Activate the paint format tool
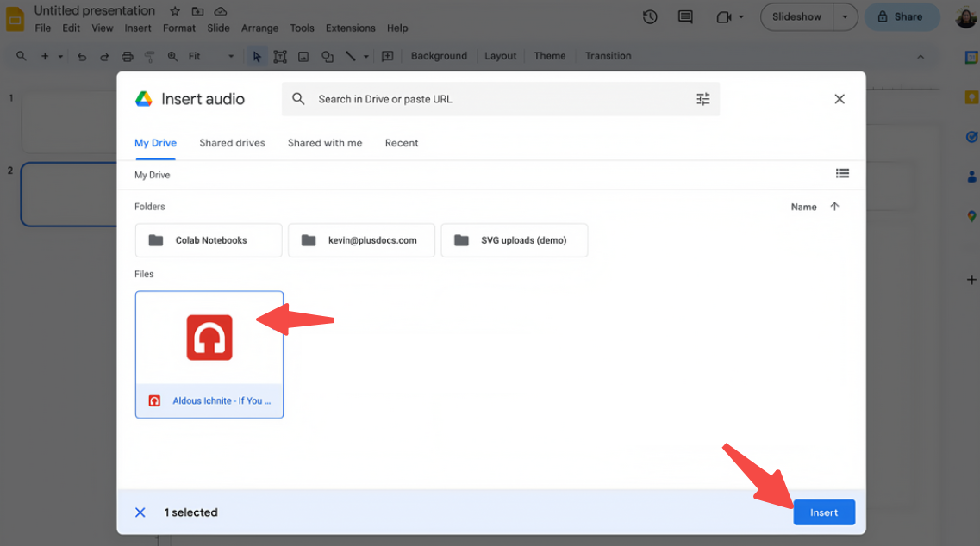 coord(148,55)
